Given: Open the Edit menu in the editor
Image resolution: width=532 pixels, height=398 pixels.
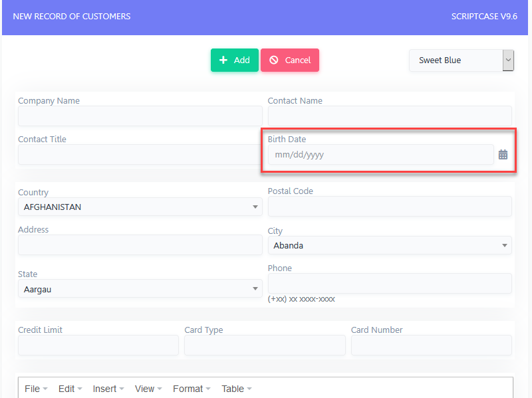Looking at the screenshot, I should point(70,389).
